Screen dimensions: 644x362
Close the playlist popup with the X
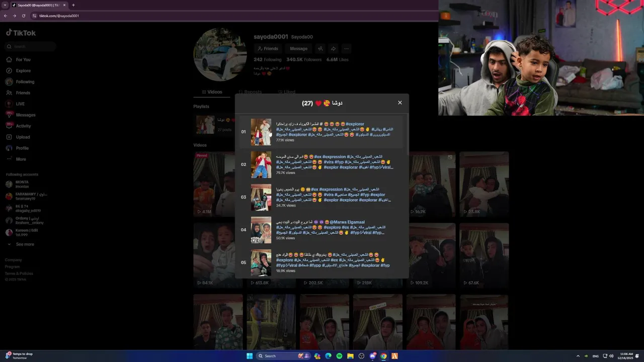[x=400, y=103]
